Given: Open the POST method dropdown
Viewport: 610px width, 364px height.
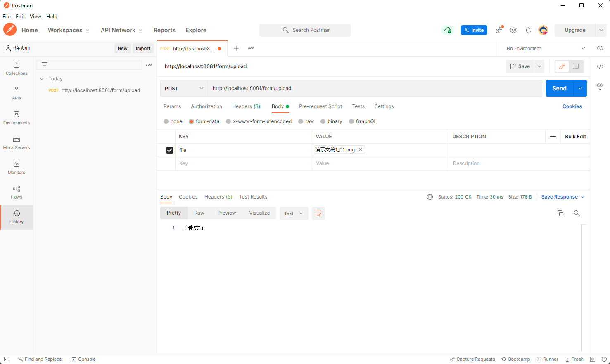Looking at the screenshot, I should pos(184,88).
